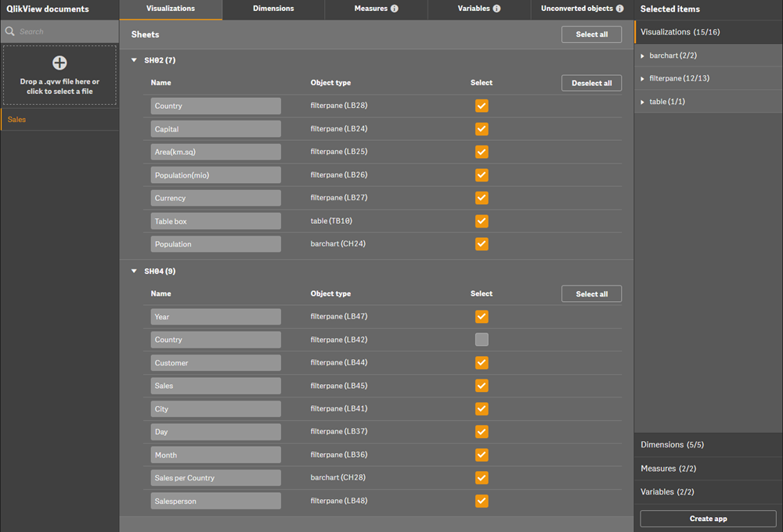
Task: Check the unchecked Country LB42 checkbox
Action: tap(482, 340)
